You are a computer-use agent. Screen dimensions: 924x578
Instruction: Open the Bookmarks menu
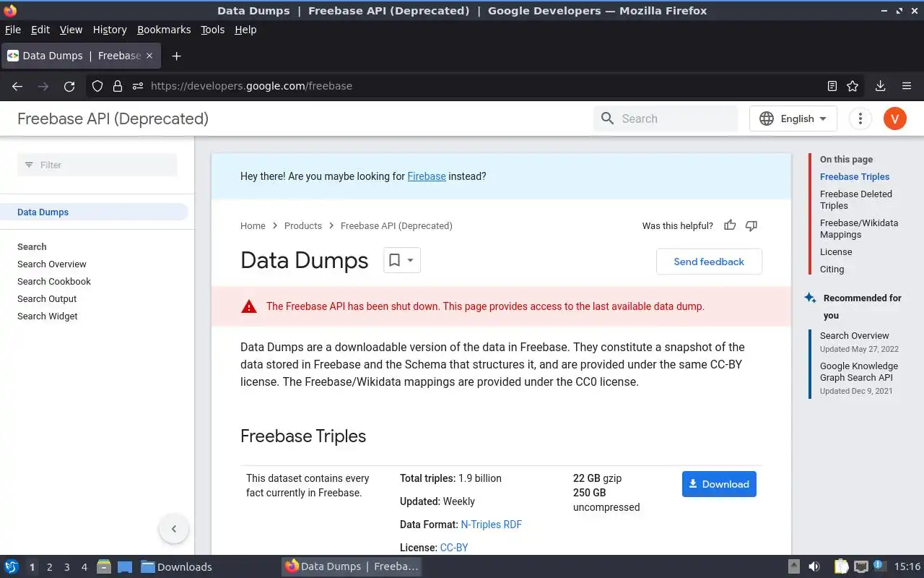coord(164,30)
